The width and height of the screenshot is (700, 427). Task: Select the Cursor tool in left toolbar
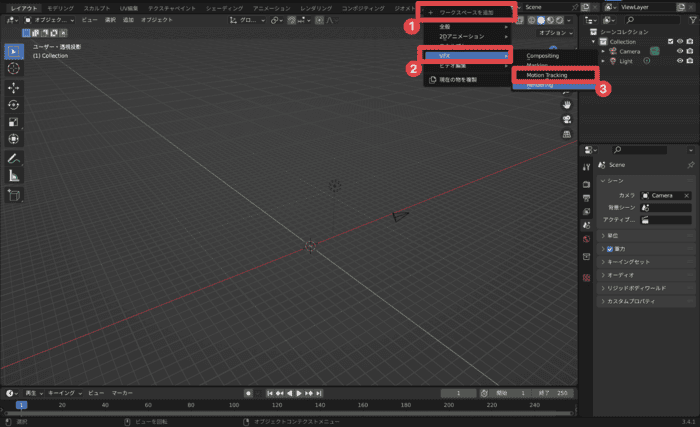pos(14,68)
